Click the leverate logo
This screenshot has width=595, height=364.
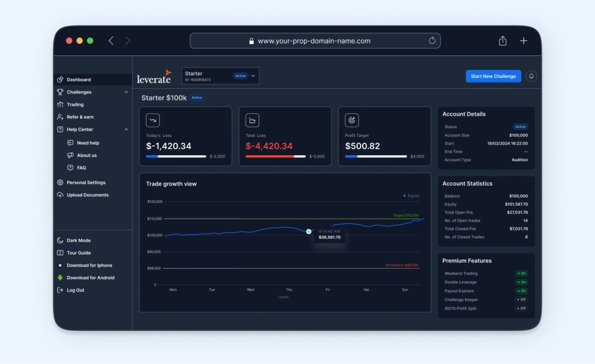coord(154,77)
